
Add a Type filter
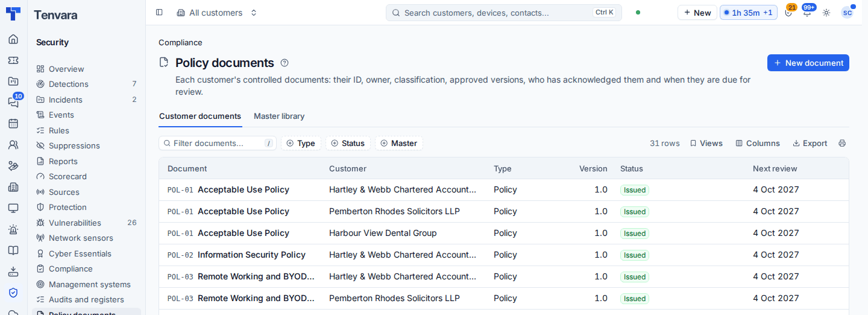coord(301,143)
